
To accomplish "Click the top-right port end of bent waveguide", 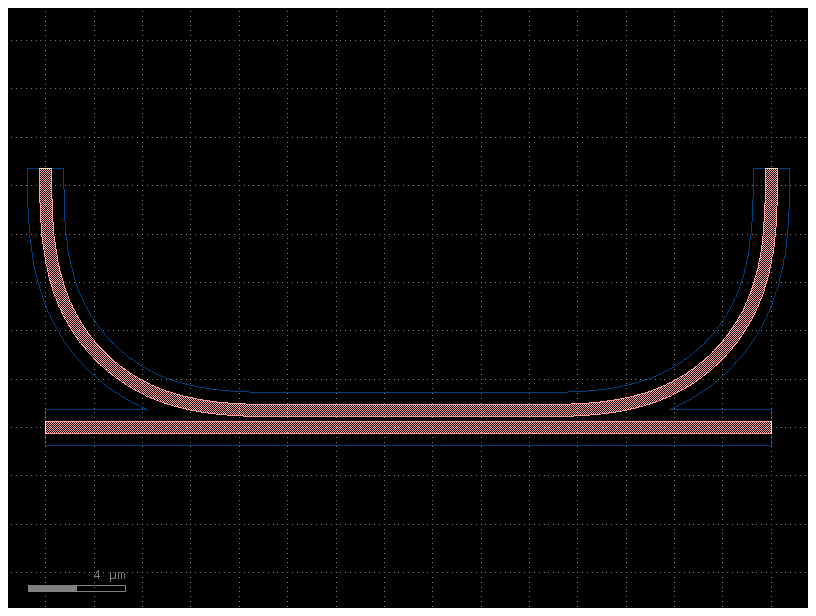I will pyautogui.click(x=771, y=170).
